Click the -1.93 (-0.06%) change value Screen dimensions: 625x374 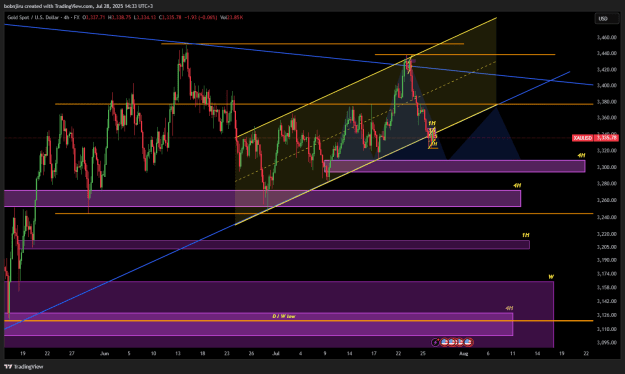200,18
